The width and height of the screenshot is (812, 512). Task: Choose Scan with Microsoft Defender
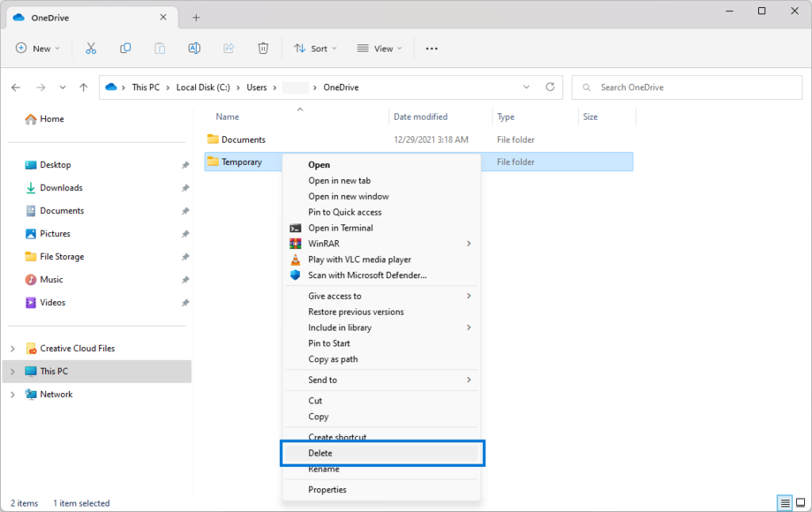381,275
